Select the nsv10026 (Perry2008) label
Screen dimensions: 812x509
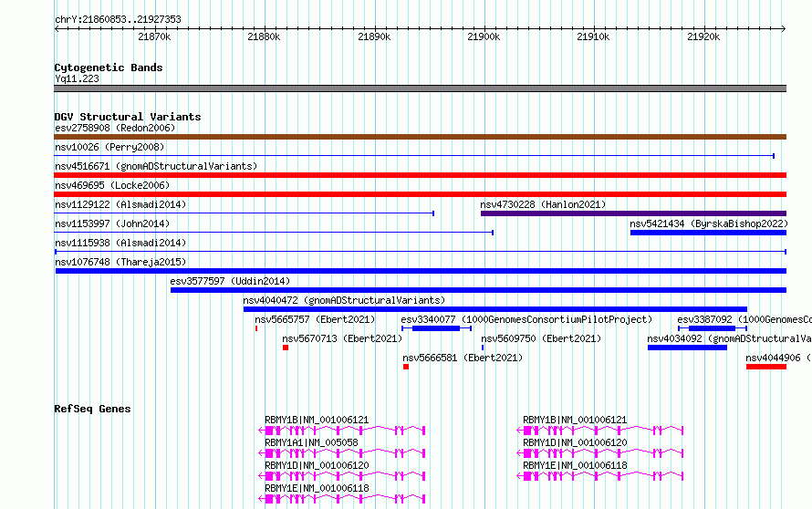pyautogui.click(x=109, y=147)
